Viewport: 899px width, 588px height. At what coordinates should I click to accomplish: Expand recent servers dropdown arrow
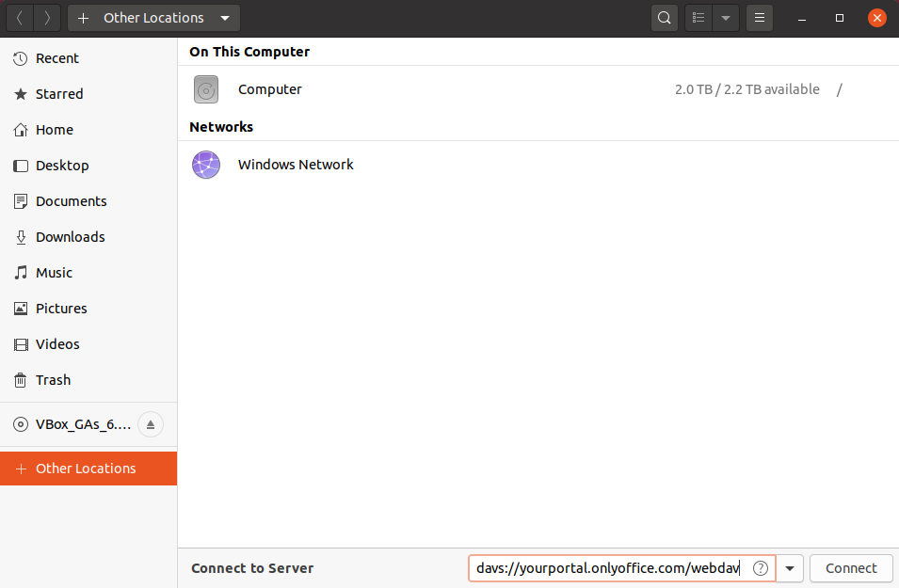790,568
